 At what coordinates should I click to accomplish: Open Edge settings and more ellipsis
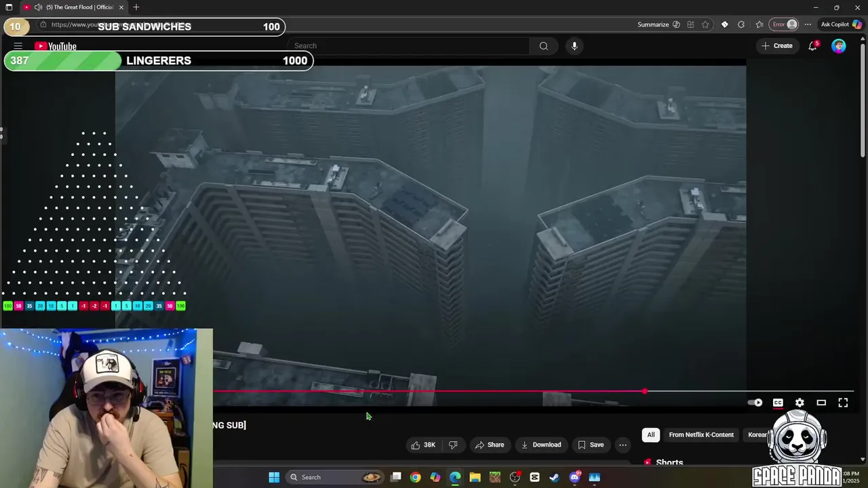point(808,24)
